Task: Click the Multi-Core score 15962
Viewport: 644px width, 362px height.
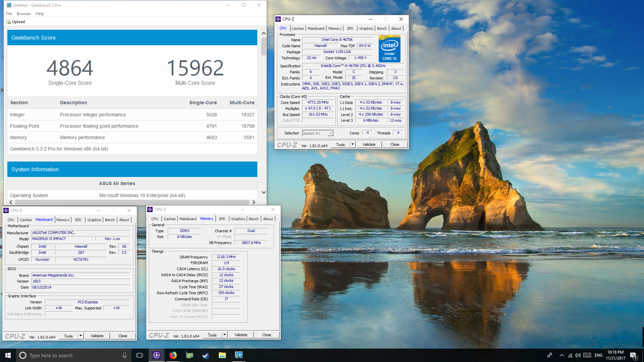Action: click(x=195, y=68)
